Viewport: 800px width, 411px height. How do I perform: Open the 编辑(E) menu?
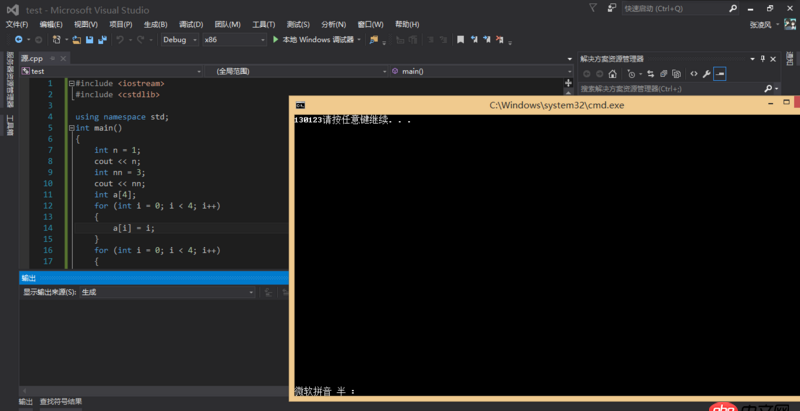point(51,24)
